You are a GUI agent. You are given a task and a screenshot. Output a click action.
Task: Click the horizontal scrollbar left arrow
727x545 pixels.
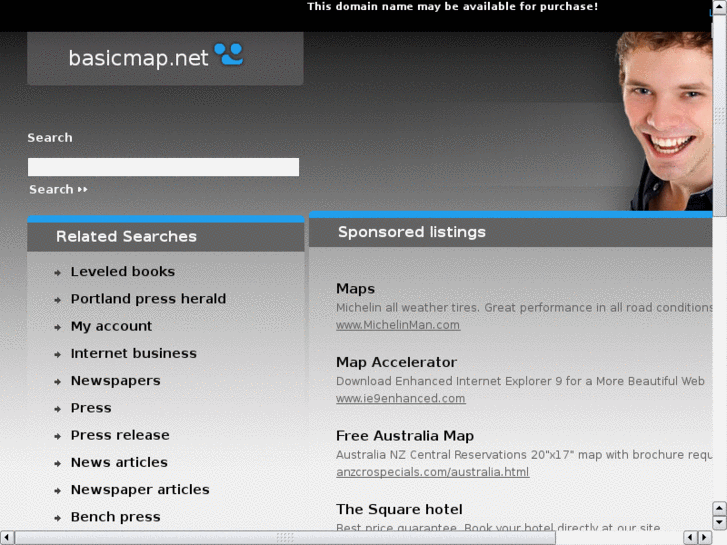pyautogui.click(x=7, y=538)
